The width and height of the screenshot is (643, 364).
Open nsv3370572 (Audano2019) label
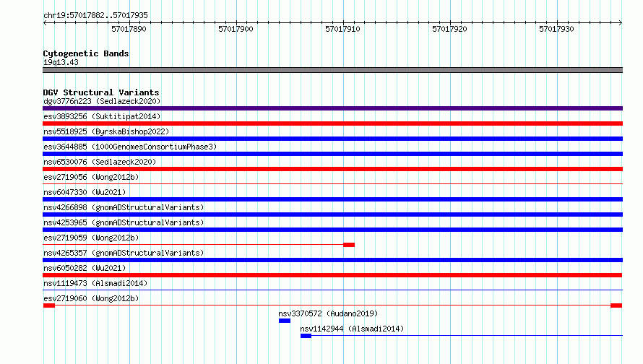click(x=328, y=313)
